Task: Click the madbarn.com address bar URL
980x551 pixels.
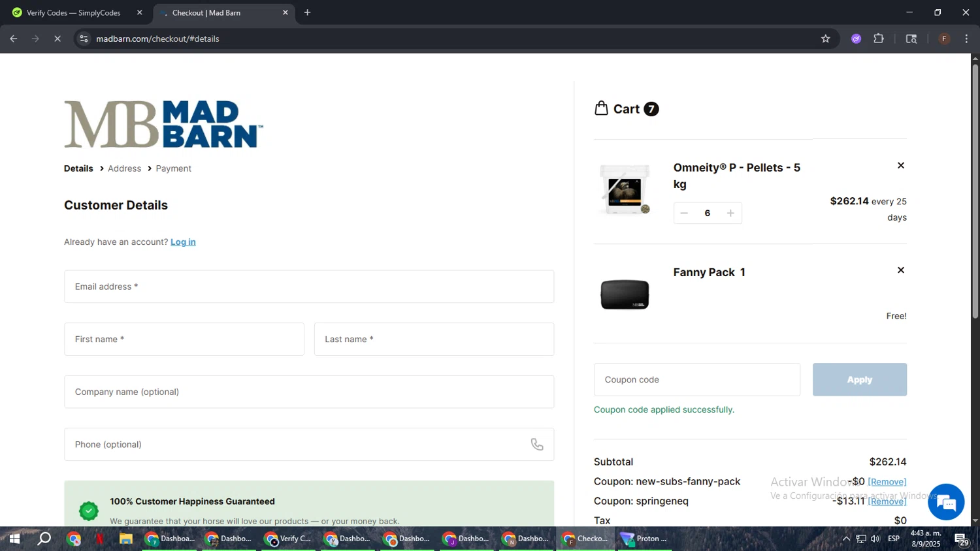Action: click(157, 39)
